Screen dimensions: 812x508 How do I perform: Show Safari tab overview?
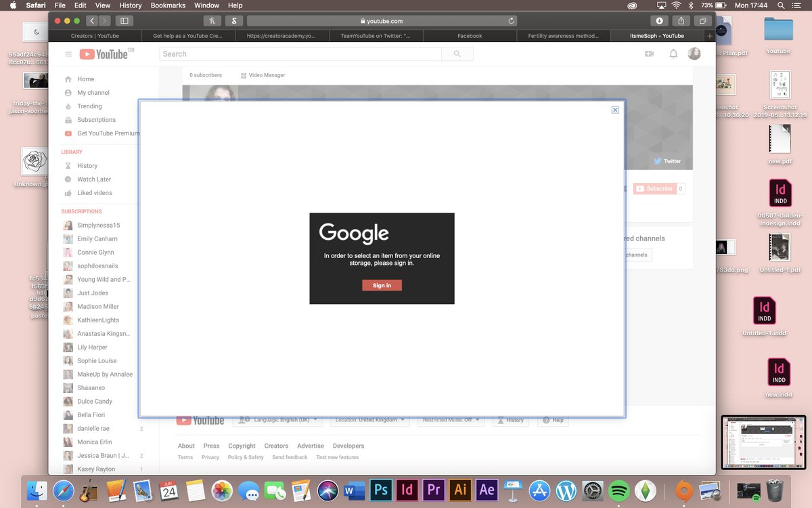pyautogui.click(x=703, y=21)
